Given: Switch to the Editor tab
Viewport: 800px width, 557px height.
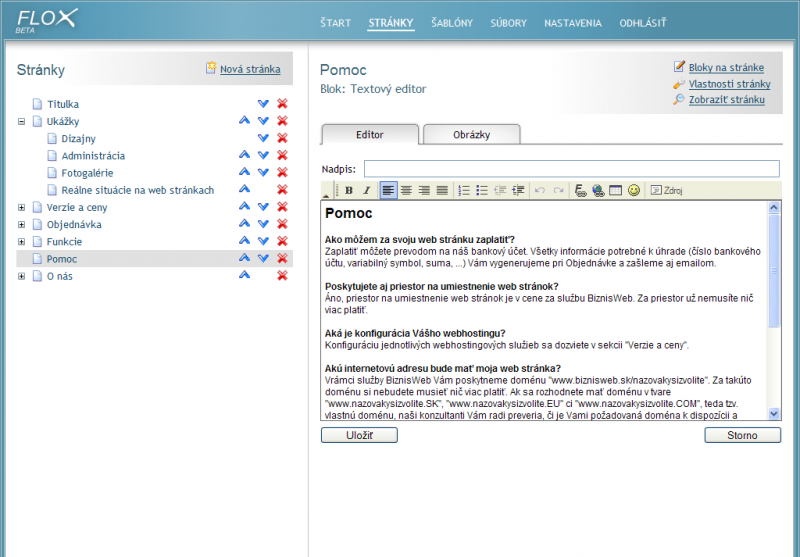Looking at the screenshot, I should pos(370,135).
